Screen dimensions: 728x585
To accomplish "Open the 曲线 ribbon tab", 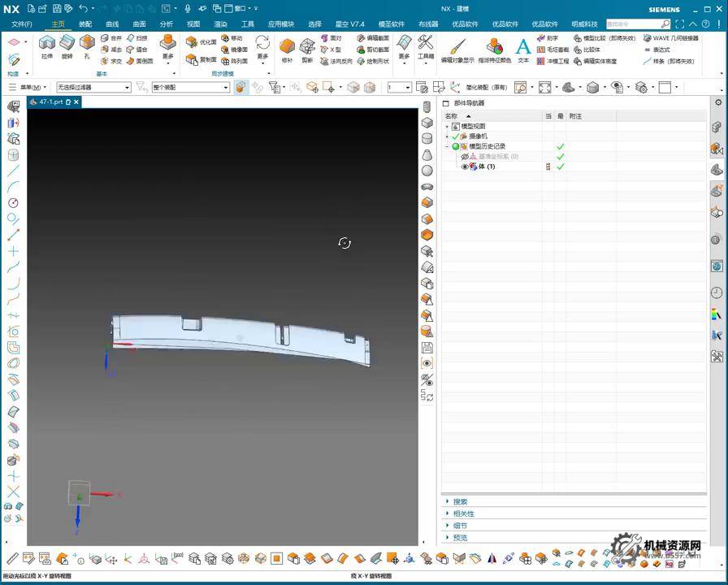I will click(112, 24).
